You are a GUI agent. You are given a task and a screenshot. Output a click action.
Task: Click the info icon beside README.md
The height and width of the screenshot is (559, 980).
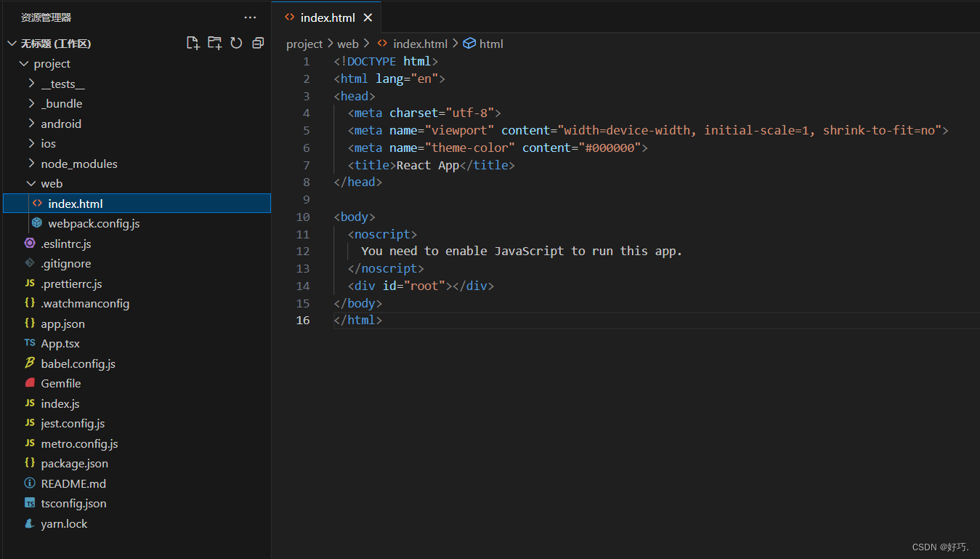[x=29, y=483]
